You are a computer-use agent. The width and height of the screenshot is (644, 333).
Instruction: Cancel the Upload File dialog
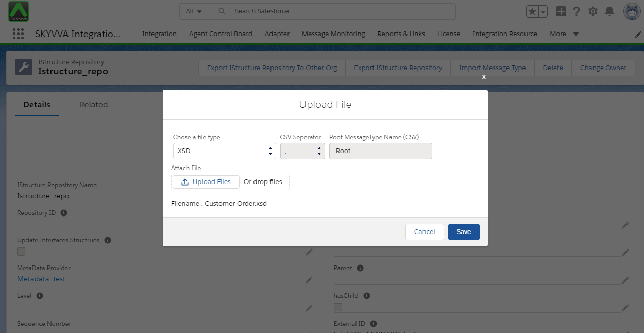[x=425, y=232]
